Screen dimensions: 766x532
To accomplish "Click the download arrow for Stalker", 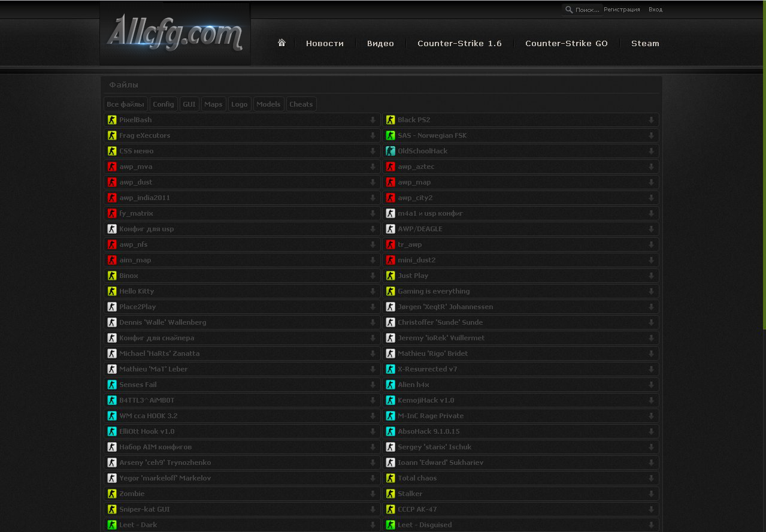I will [651, 494].
